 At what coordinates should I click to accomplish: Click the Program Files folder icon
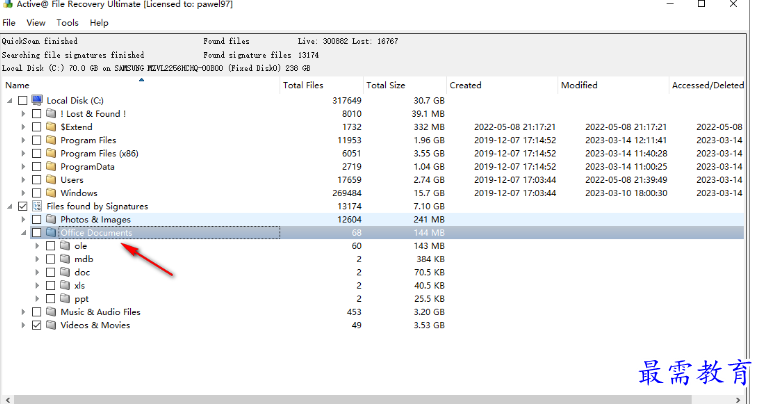coord(51,140)
